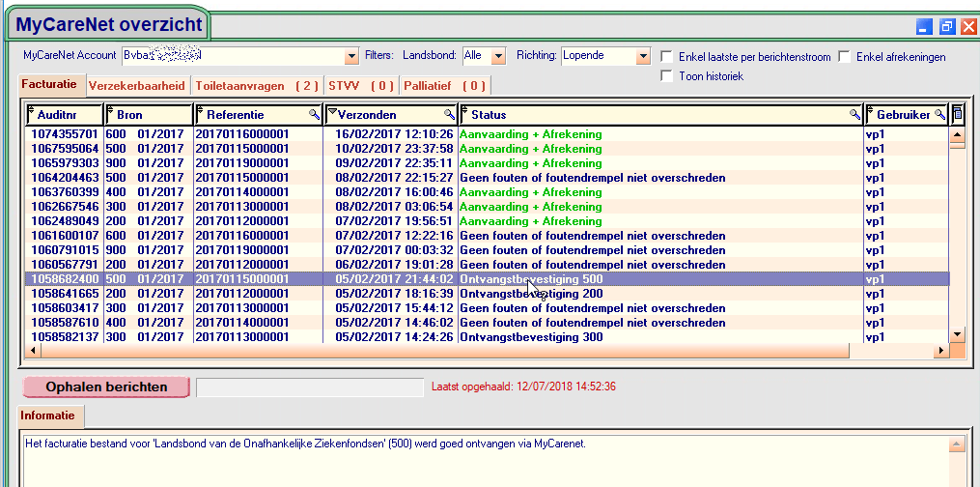Screen dimensions: 980x487
Task: Open the Toiletaanvragen tab
Action: [x=257, y=86]
